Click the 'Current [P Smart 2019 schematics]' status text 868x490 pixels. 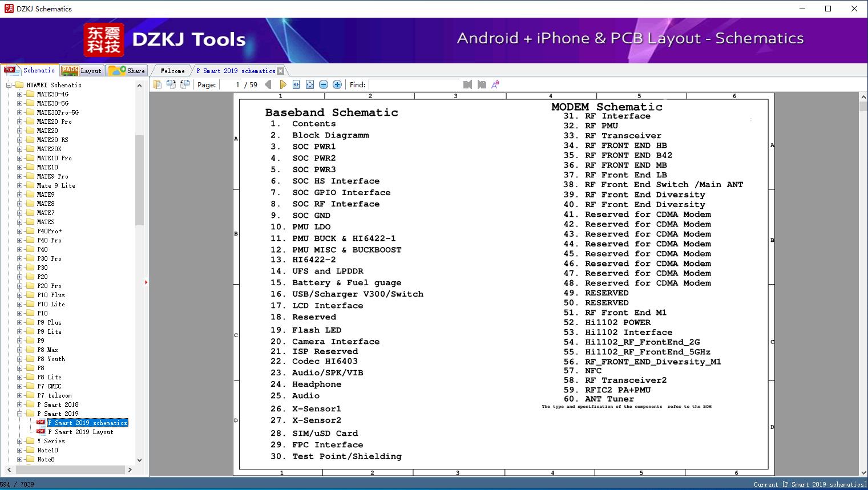tap(809, 484)
